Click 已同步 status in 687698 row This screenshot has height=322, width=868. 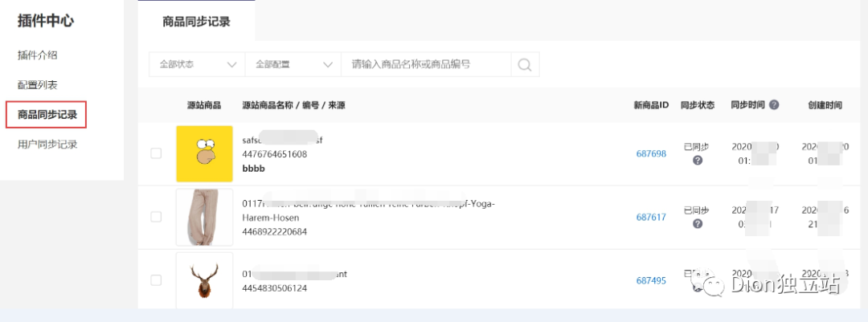tap(696, 147)
